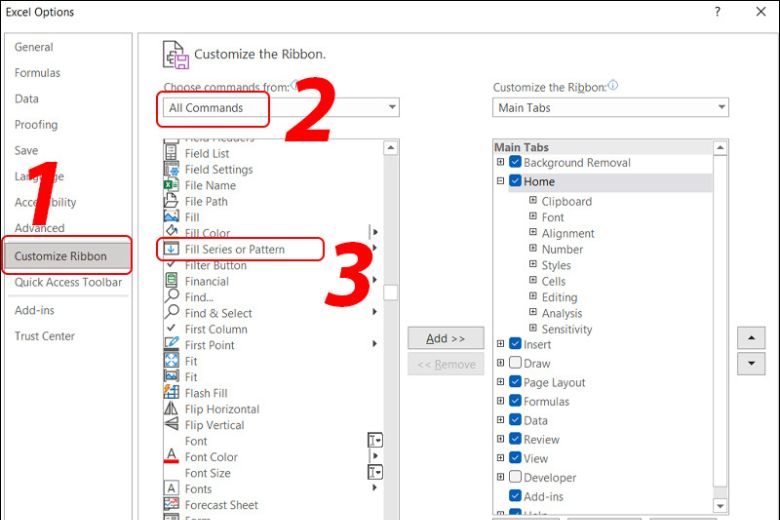The image size is (780, 520).
Task: Click the Customize the Ribbon header icon
Action: point(176,55)
